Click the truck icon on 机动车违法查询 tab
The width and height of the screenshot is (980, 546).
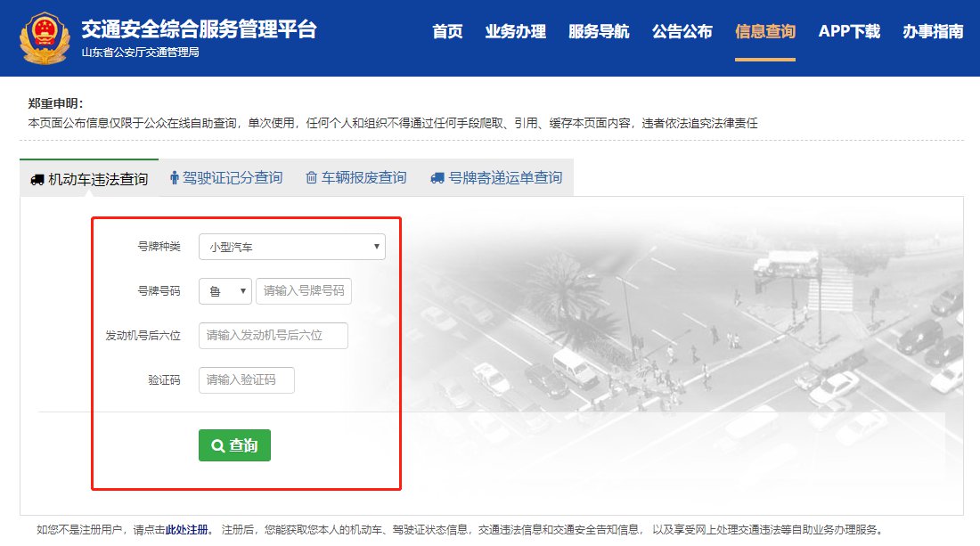coord(37,180)
